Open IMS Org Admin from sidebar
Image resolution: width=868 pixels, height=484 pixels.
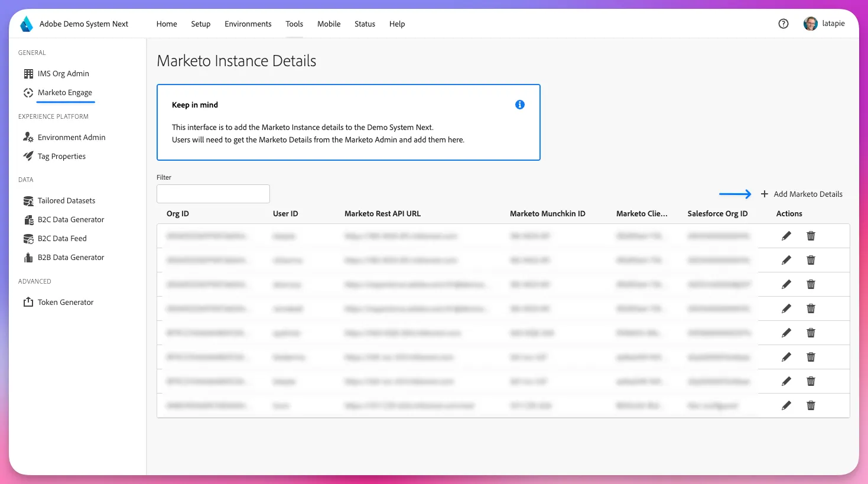pyautogui.click(x=56, y=74)
